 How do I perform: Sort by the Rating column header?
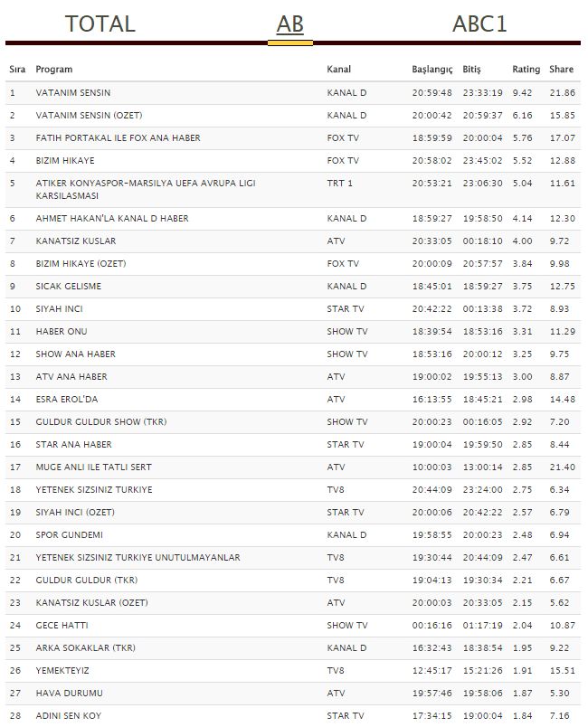click(x=526, y=70)
